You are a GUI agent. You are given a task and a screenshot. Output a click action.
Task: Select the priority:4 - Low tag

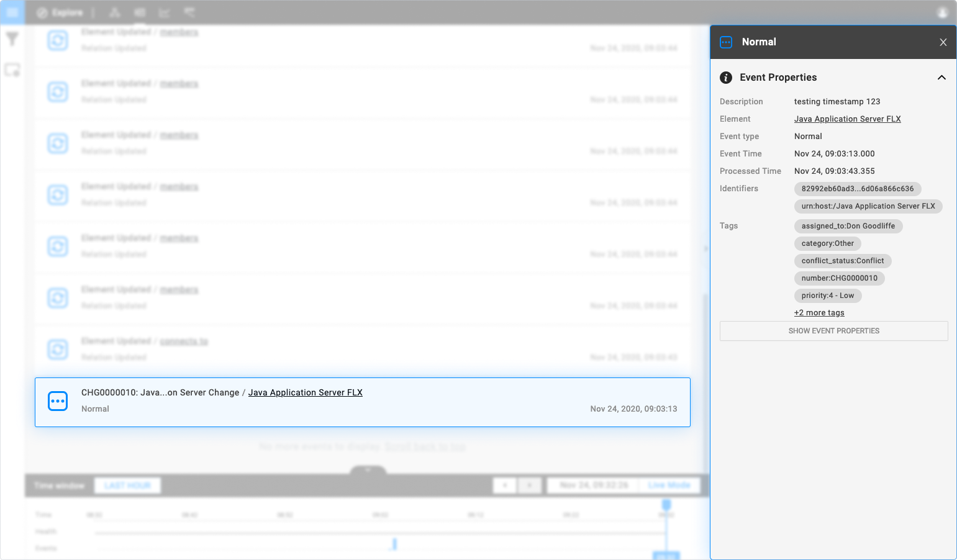tap(828, 296)
